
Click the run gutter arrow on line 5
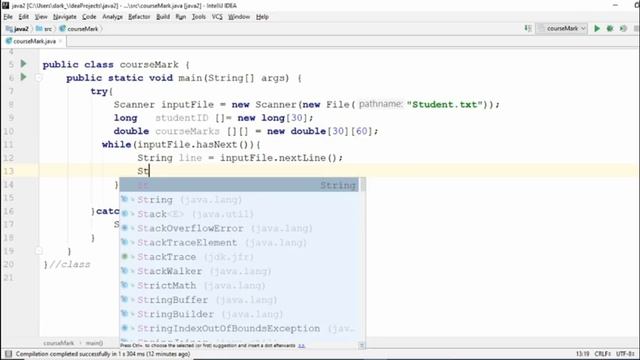tap(24, 64)
